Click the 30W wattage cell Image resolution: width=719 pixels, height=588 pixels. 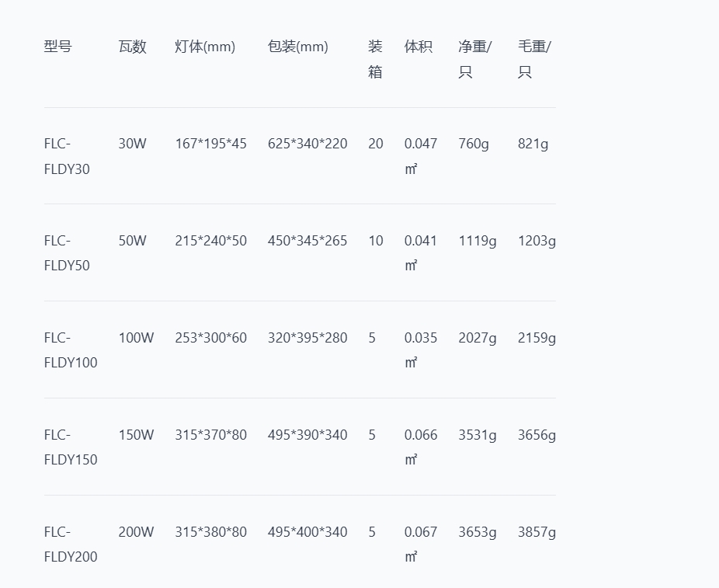point(132,144)
